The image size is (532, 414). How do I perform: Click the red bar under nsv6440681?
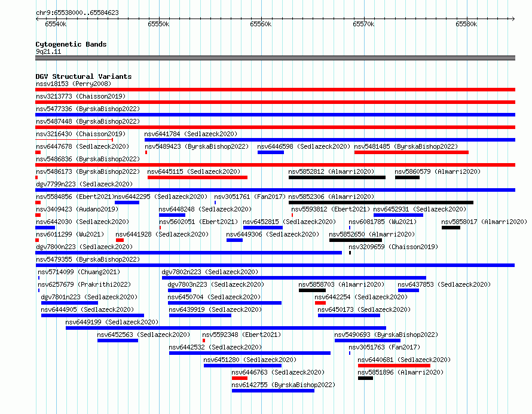point(394,366)
